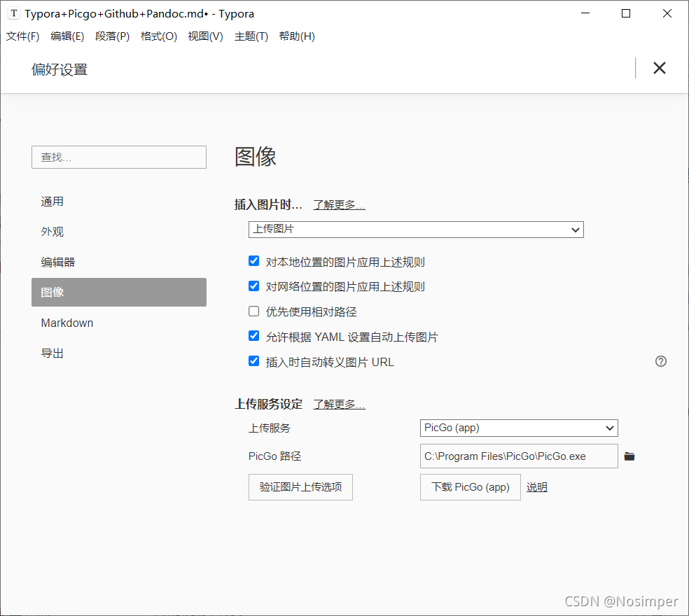
Task: Select the 图像 settings category
Action: coord(118,292)
